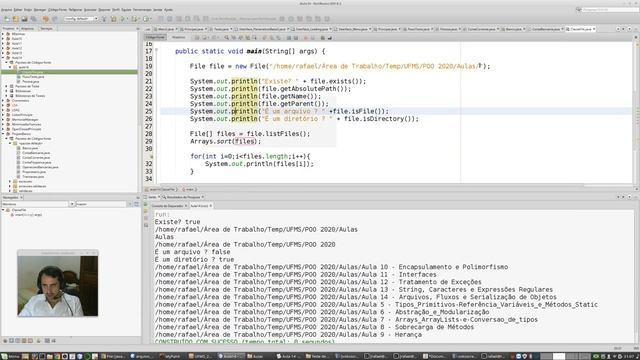Toggle Highlight Search in editor toolbar
This screenshot has height=360, width=640.
coord(248,38)
